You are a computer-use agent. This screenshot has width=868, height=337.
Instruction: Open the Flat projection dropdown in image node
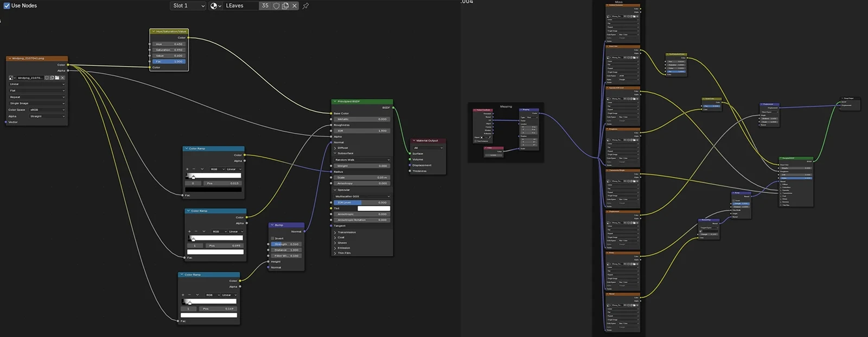[36, 90]
